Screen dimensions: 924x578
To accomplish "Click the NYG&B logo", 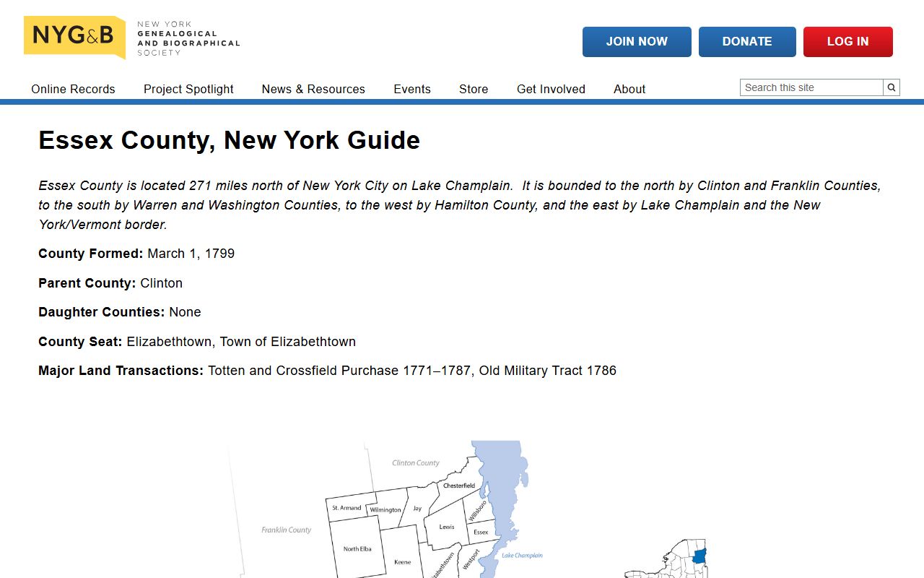I will tap(74, 36).
